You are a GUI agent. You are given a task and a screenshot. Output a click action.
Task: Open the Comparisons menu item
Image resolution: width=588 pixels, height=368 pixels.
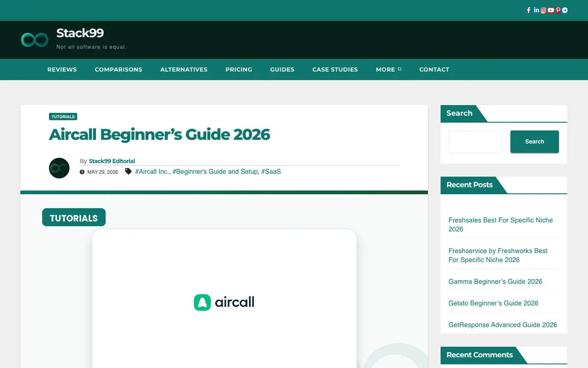[x=119, y=70]
